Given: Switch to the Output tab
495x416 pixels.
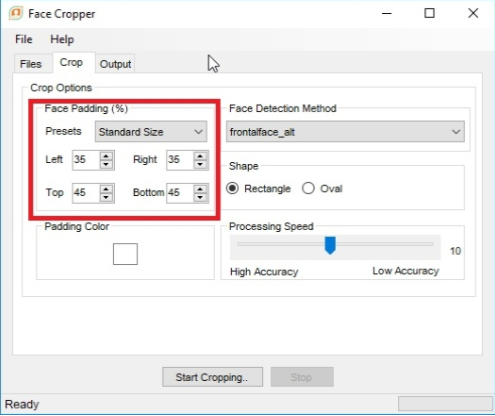Looking at the screenshot, I should (115, 64).
